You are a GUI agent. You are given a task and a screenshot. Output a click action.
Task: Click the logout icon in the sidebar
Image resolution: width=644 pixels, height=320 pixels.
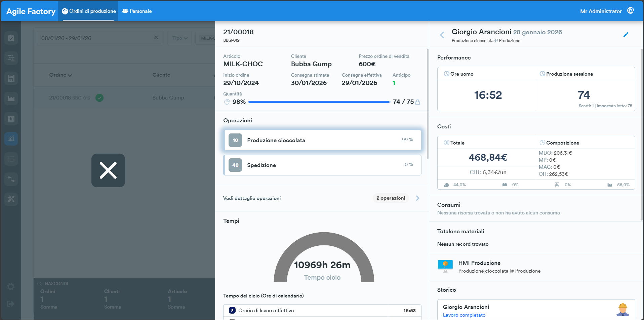point(11,304)
